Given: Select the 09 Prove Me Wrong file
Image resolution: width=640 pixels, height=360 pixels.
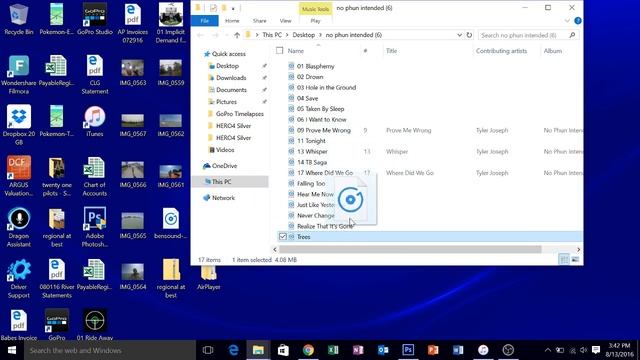Looking at the screenshot, I should (x=324, y=130).
